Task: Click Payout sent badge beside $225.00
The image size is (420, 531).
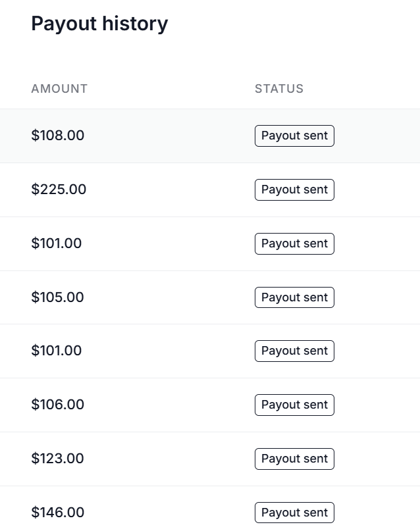Action: [x=294, y=190]
